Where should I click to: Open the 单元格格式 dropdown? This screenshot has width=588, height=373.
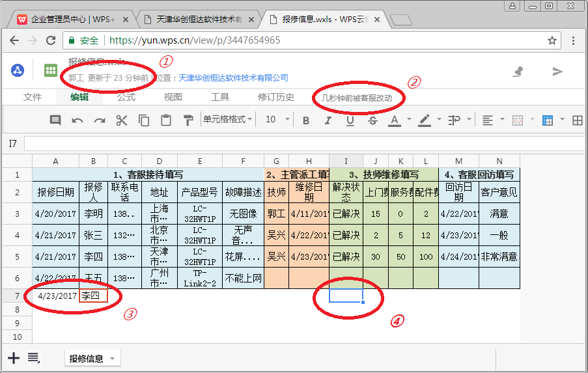pos(227,120)
